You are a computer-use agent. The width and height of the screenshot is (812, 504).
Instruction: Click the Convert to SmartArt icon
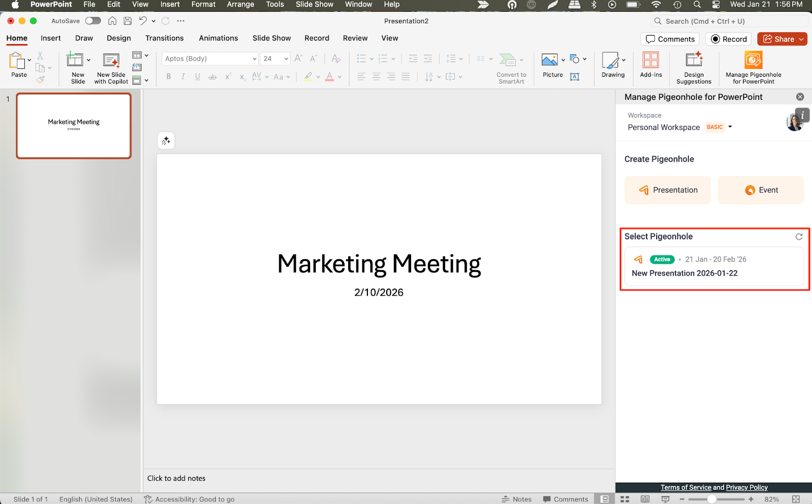tap(507, 60)
